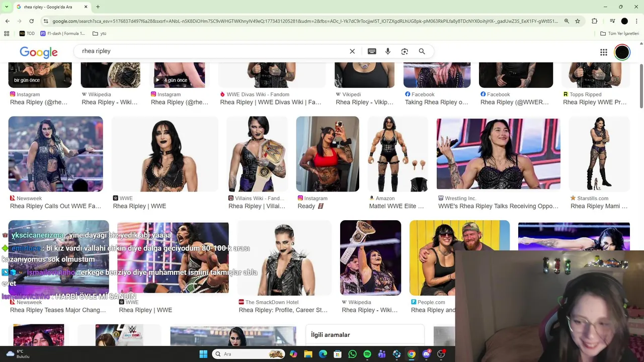
Task: Expand the Tüm Yer İşaretleri folder
Action: tap(619, 34)
